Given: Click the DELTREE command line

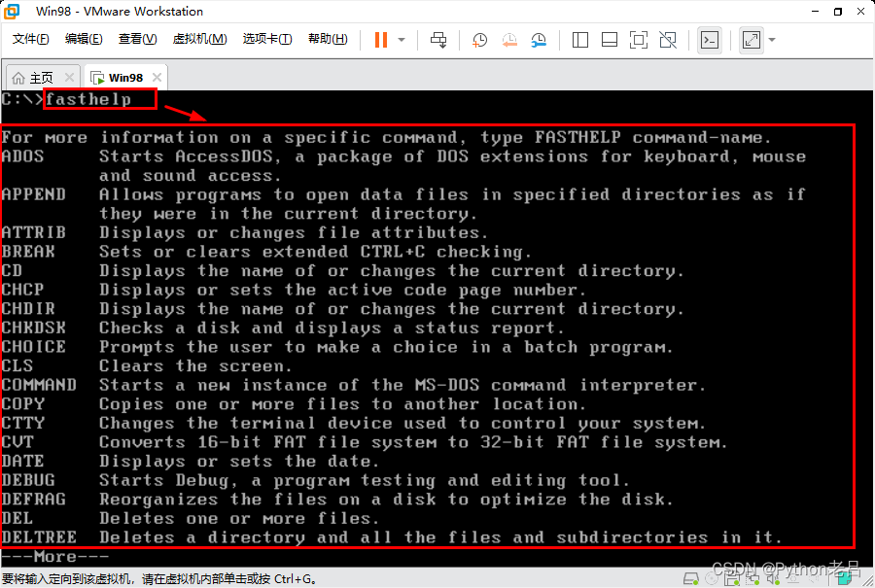Looking at the screenshot, I should [x=392, y=536].
